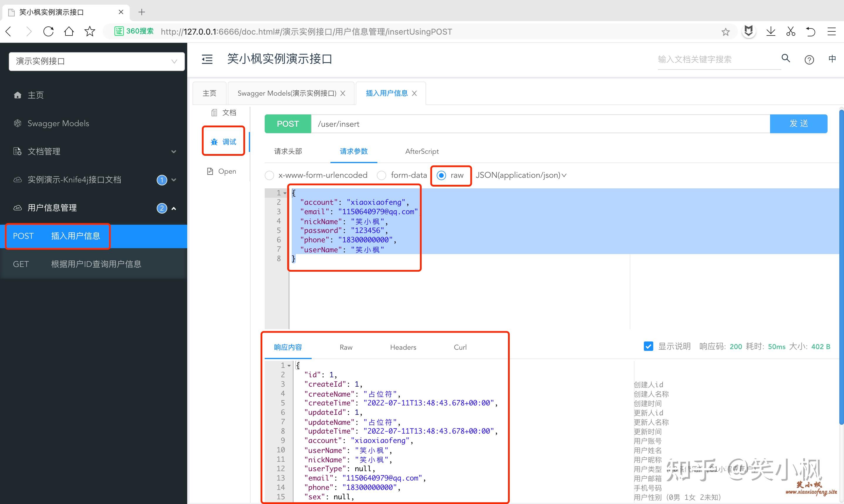This screenshot has height=504, width=844.
Task: Click the browser home icon
Action: coord(69,32)
